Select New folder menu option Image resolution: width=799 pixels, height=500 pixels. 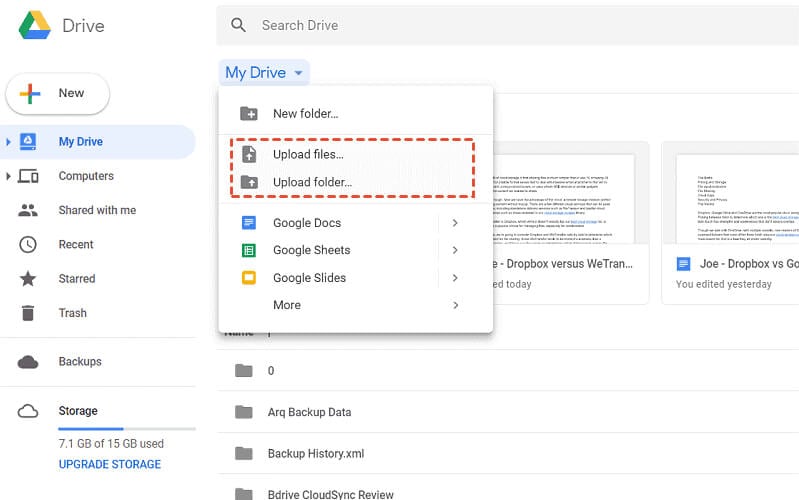coord(305,114)
